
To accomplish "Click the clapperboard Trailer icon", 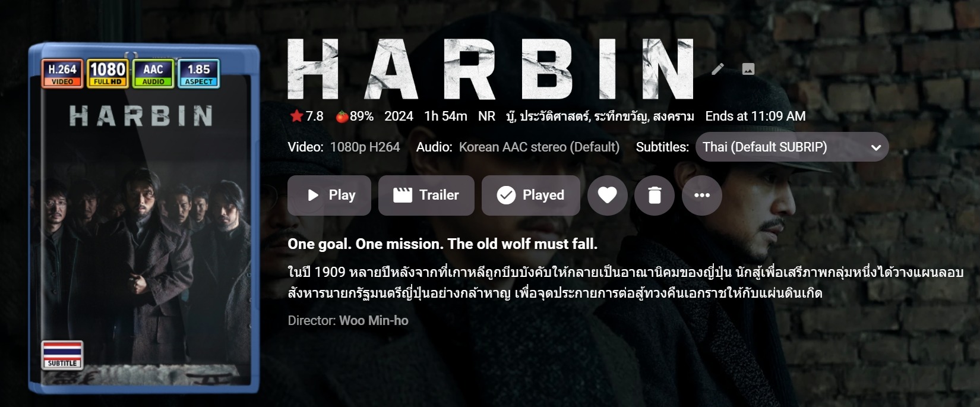I will [x=403, y=195].
